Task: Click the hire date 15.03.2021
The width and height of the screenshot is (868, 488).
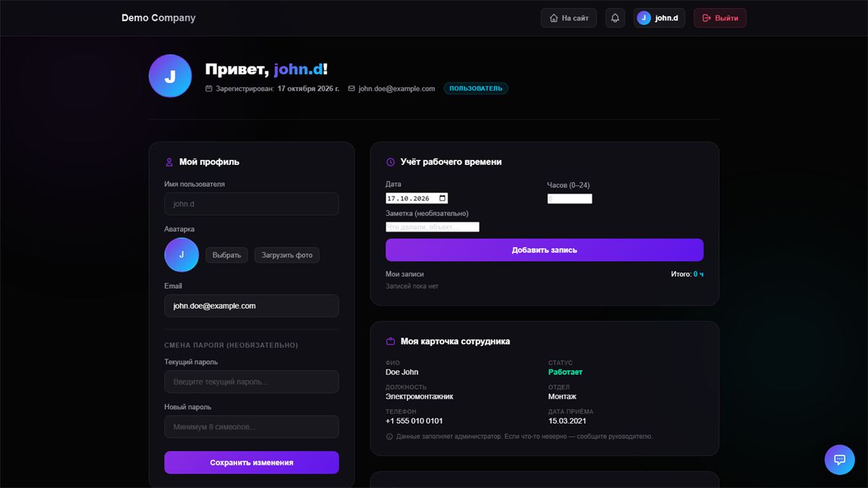Action: (567, 421)
